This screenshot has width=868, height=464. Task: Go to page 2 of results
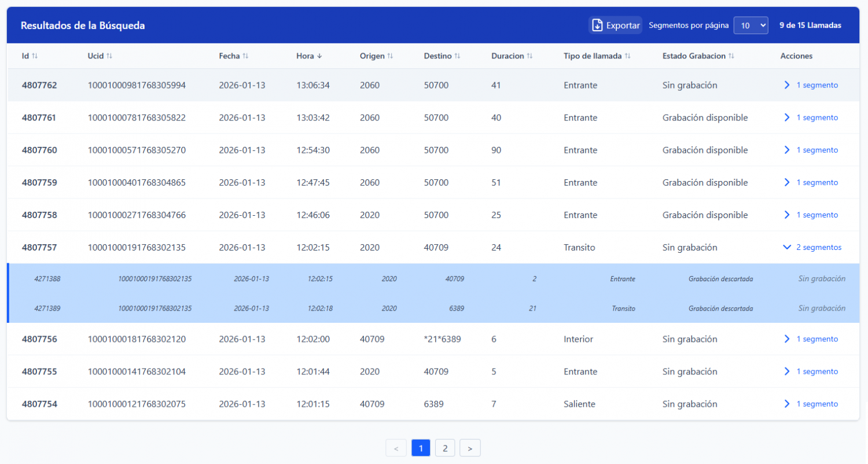445,448
